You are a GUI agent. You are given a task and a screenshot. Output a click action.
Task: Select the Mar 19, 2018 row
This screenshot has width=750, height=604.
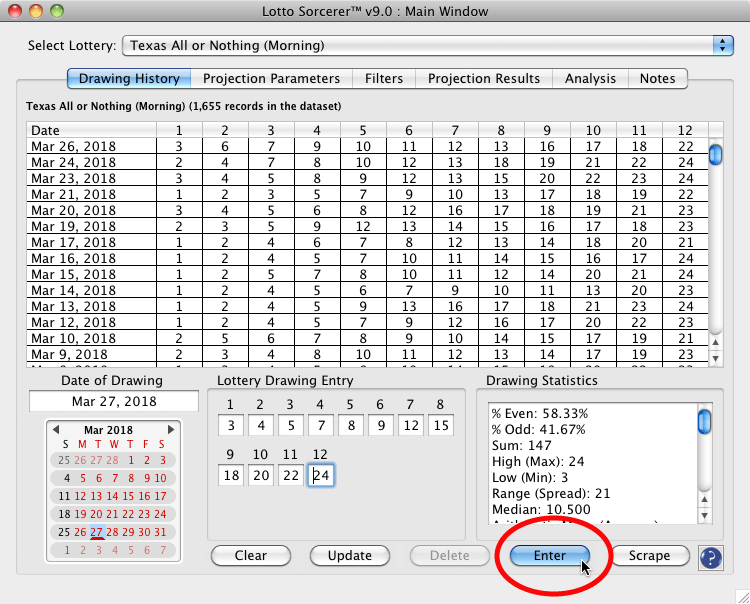367,226
